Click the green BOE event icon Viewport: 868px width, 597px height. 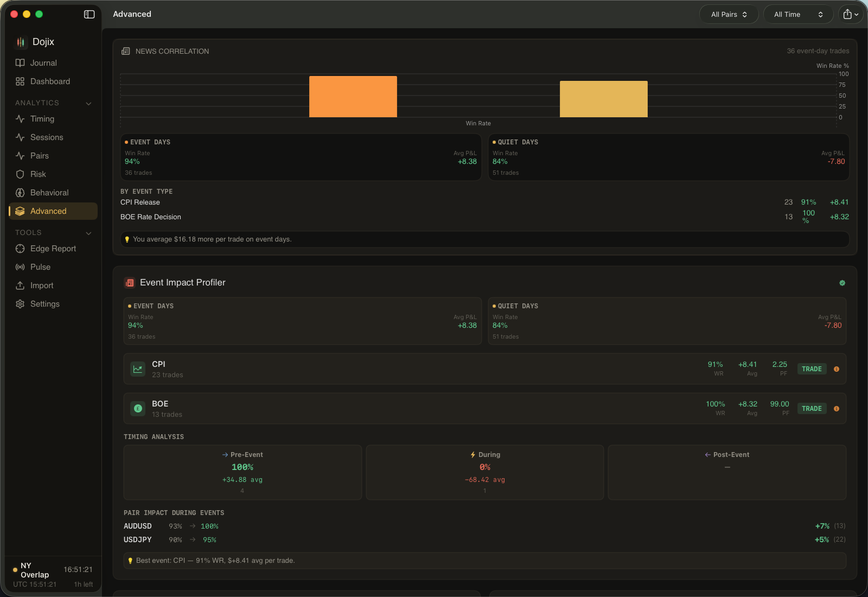coord(138,409)
